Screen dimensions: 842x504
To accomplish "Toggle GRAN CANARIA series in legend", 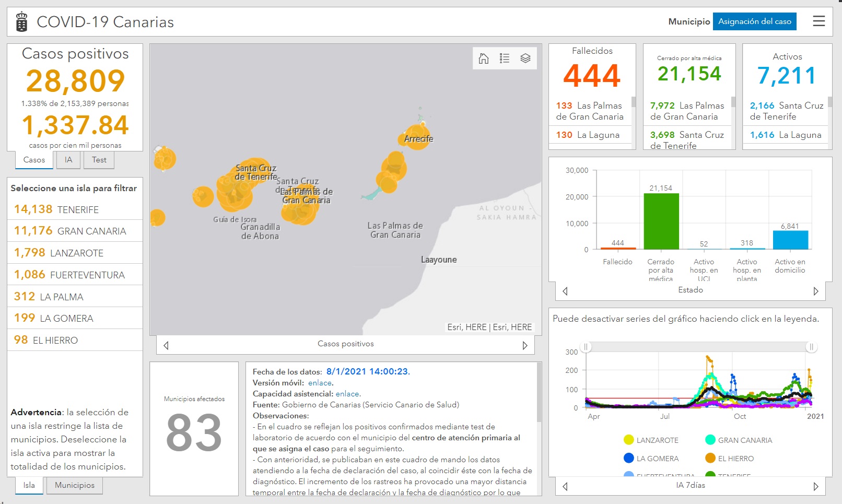I will 739,440.
